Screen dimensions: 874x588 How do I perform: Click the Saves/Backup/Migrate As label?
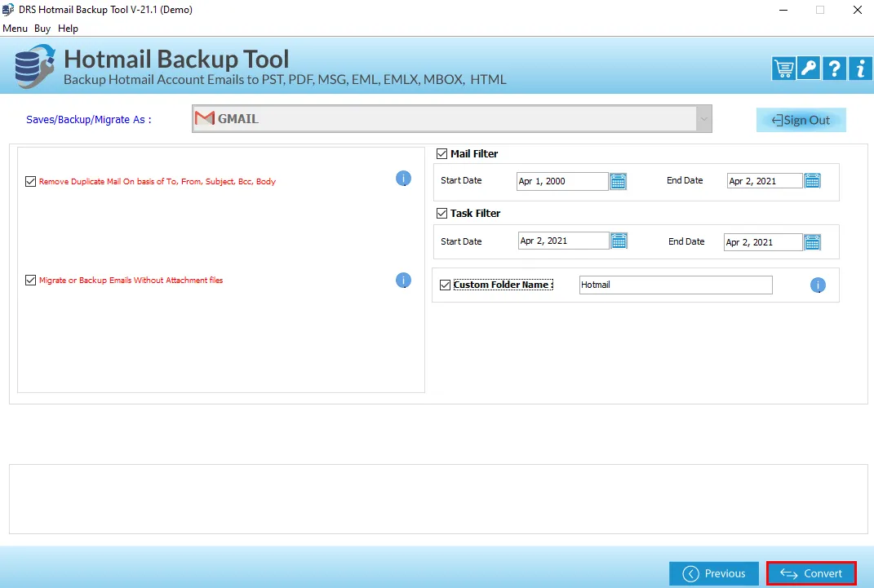click(x=89, y=120)
